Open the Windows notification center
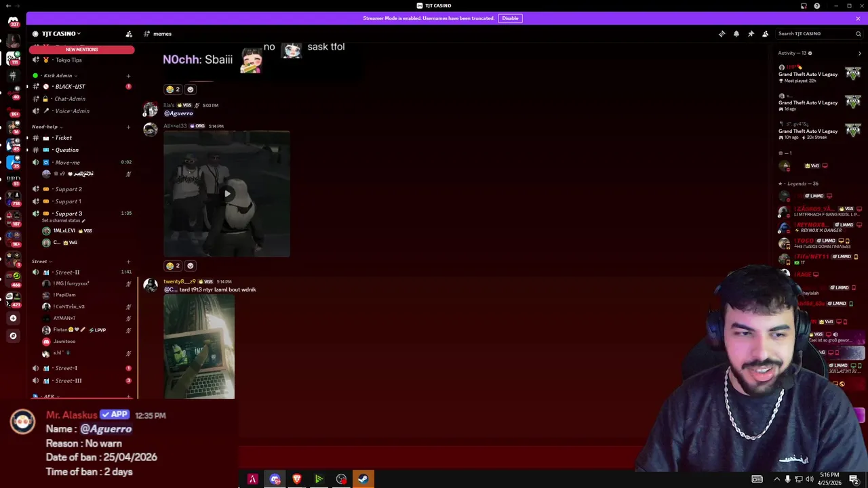This screenshot has height=488, width=868. click(x=854, y=479)
